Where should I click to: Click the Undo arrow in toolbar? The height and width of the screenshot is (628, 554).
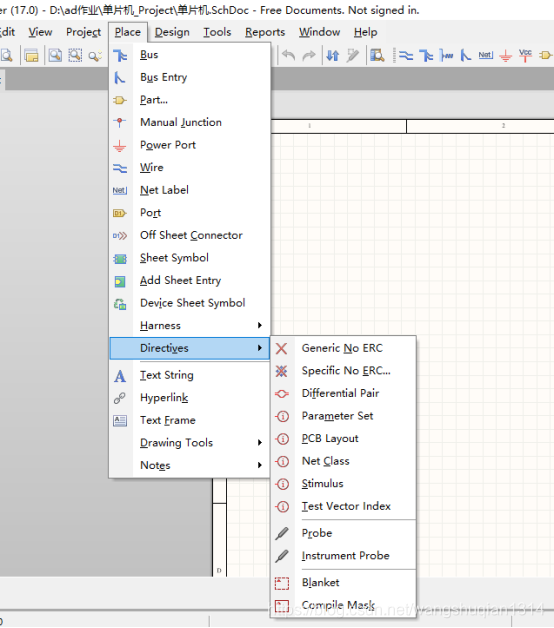click(288, 55)
